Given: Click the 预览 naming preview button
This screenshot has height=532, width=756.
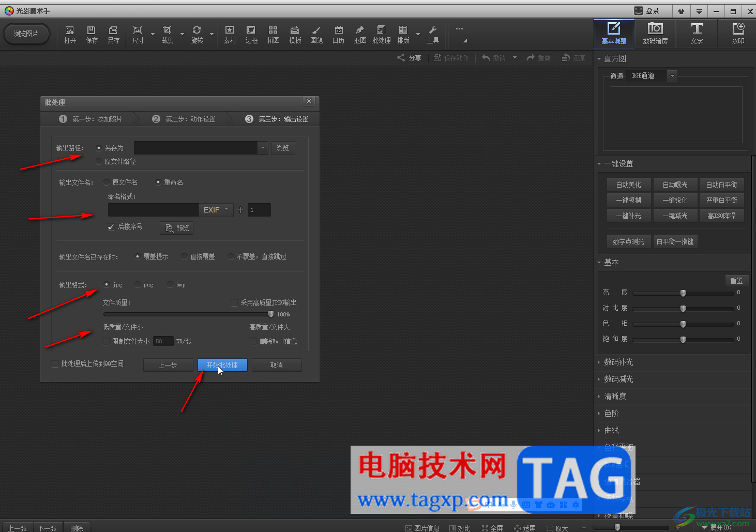Looking at the screenshot, I should click(x=177, y=228).
